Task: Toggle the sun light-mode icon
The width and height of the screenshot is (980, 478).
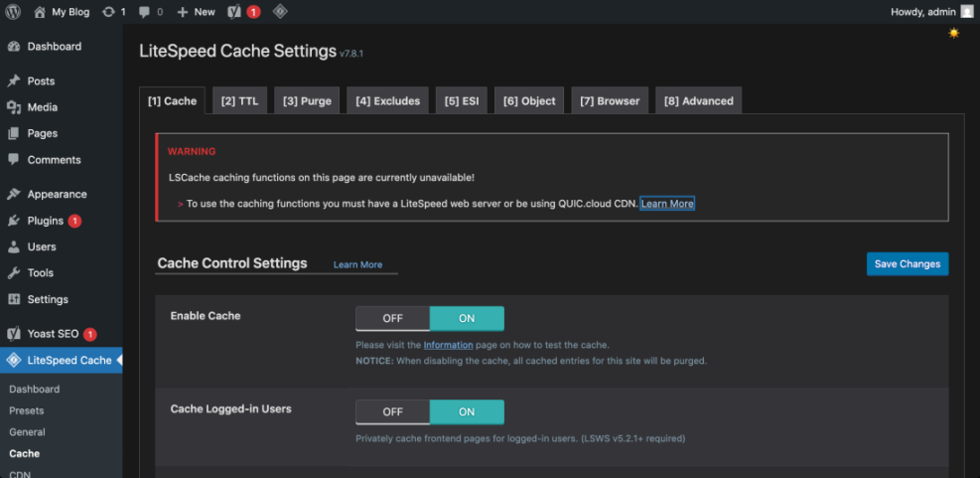Action: (954, 33)
